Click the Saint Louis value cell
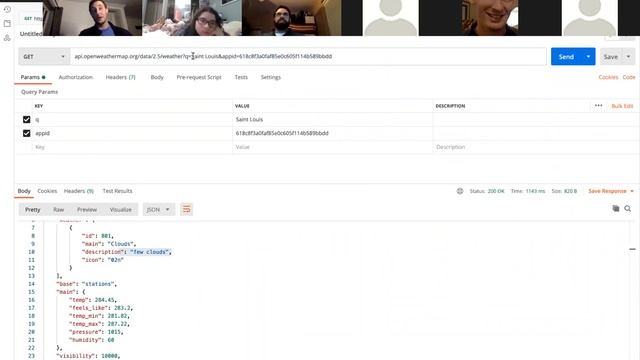The width and height of the screenshot is (640, 360). pos(333,120)
